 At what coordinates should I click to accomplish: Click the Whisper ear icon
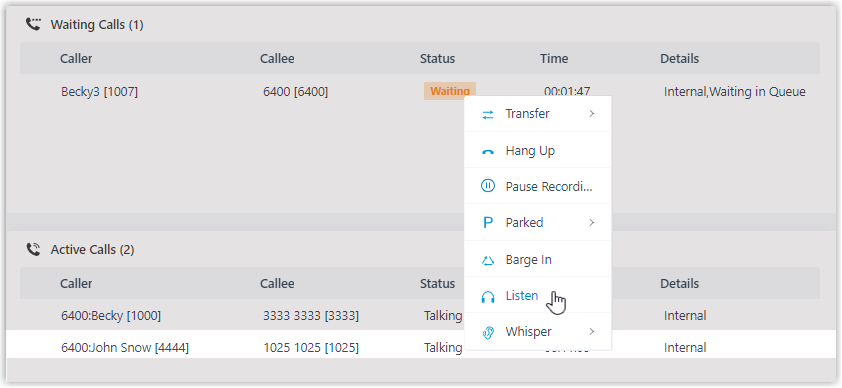point(488,333)
